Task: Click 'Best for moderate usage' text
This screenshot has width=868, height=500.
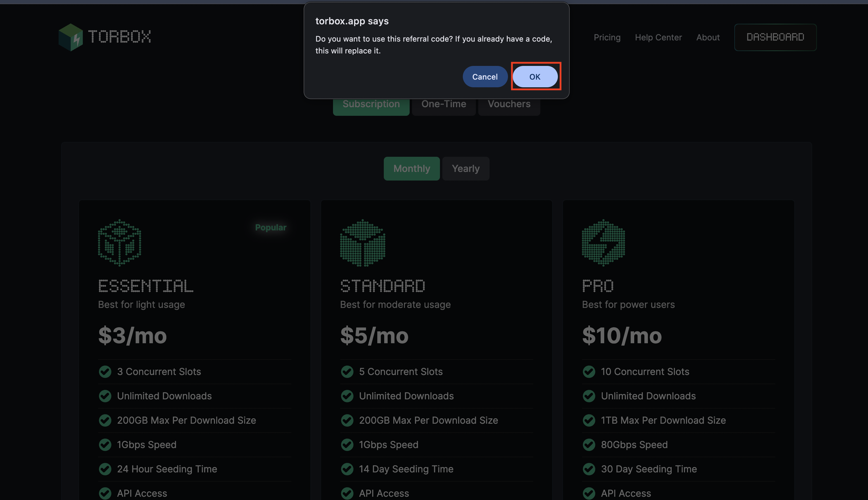Action: pos(395,305)
